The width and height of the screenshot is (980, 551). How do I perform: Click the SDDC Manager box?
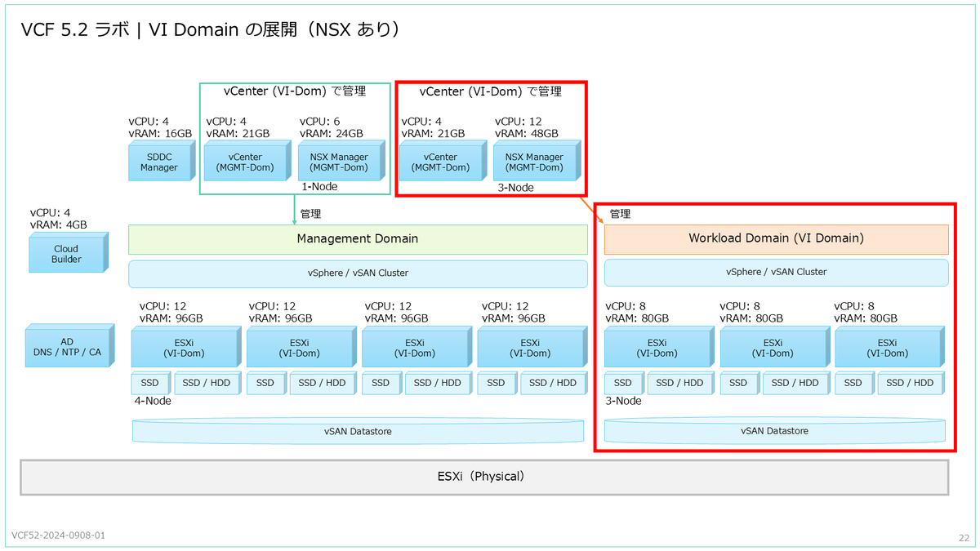[x=162, y=161]
